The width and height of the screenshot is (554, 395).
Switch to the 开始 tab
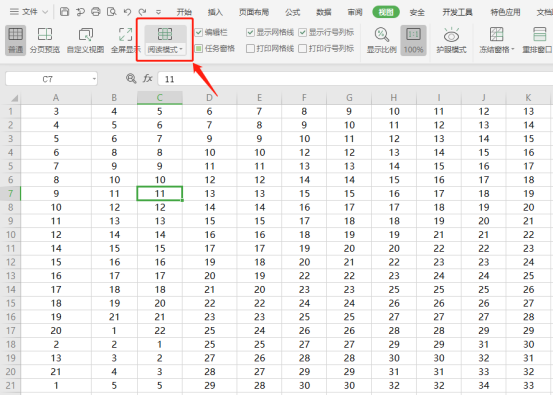point(184,12)
